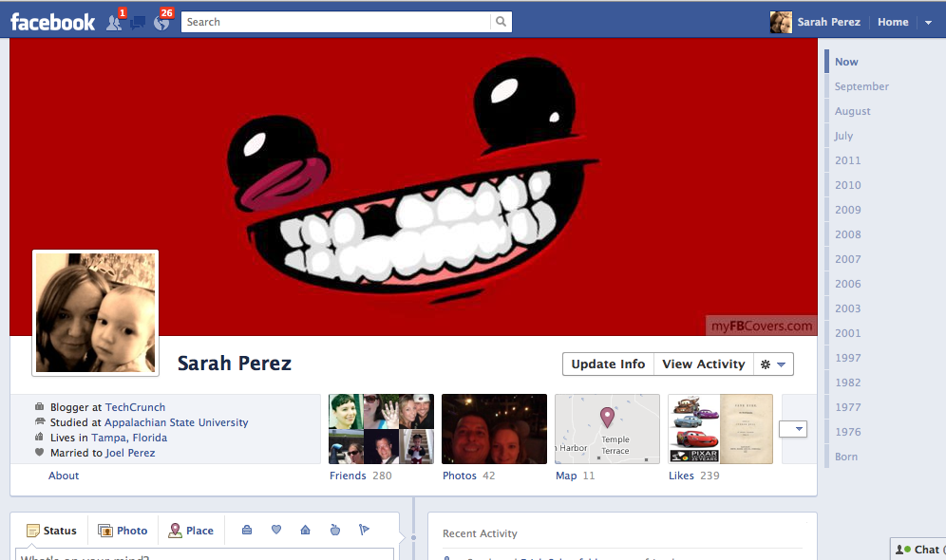Select the health apple life event icon
Viewport: 946px width, 560px height.
335,530
